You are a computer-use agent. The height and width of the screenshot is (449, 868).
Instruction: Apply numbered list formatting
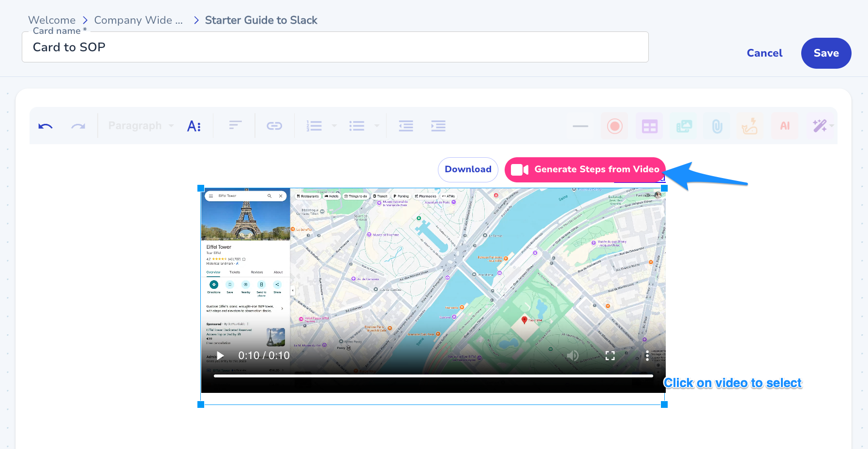click(314, 126)
